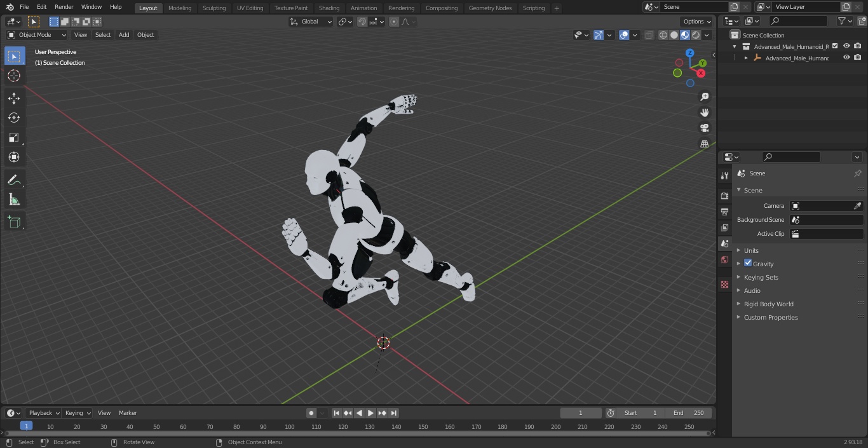868x448 pixels.
Task: Pick the Annotate pencil tool
Action: pyautogui.click(x=14, y=180)
